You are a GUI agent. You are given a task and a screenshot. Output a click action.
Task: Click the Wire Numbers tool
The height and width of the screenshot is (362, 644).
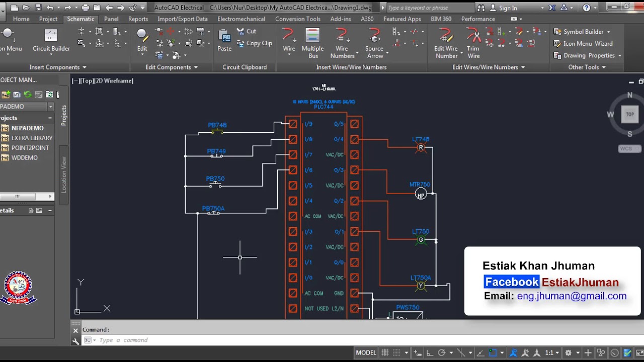(342, 43)
